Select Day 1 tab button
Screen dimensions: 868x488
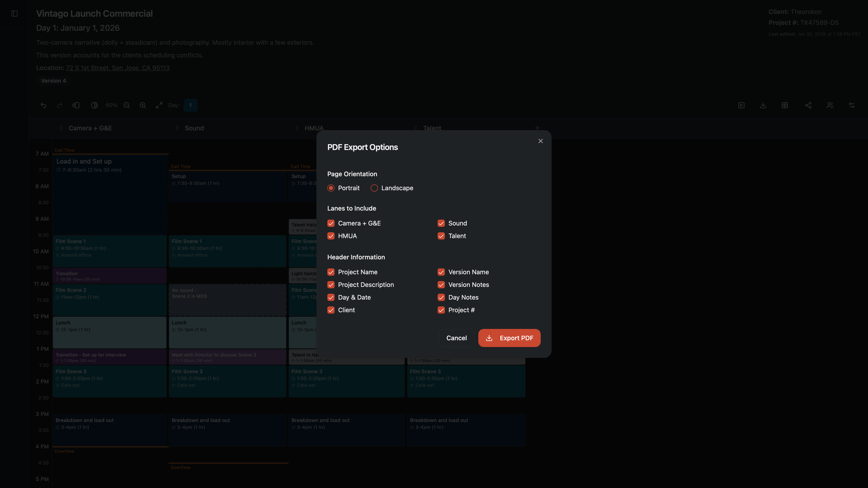190,106
